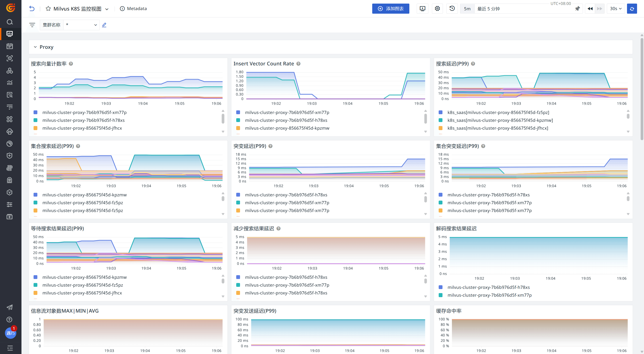This screenshot has height=354, width=644.
Task: Click the blue refresh icon button
Action: [x=632, y=9]
